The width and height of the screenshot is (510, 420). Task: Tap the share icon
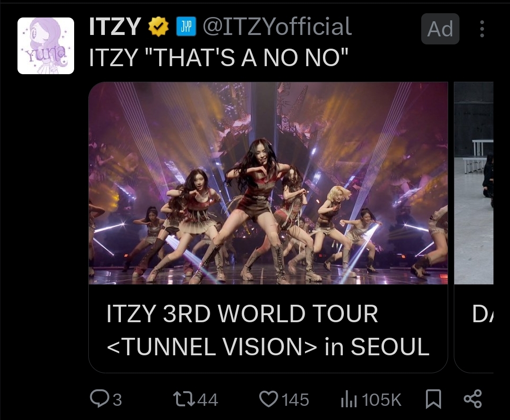(473, 399)
